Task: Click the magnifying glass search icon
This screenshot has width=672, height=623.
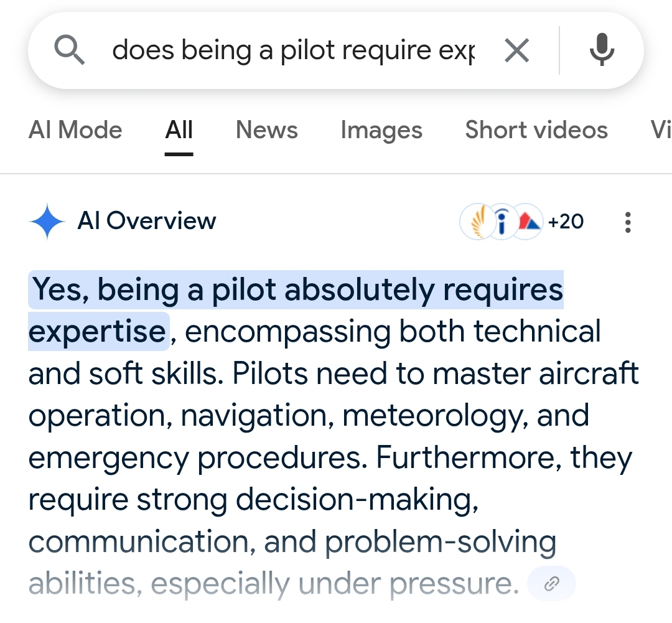Action: (x=69, y=50)
